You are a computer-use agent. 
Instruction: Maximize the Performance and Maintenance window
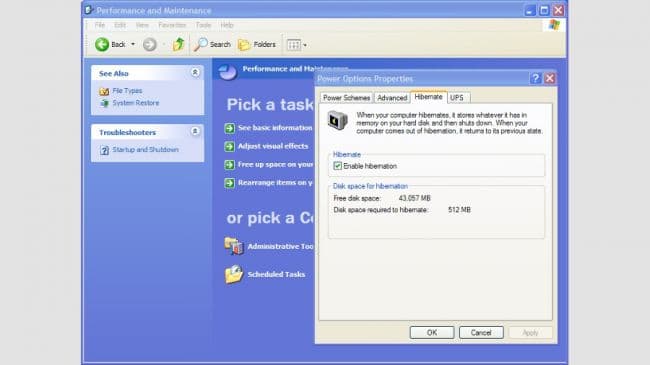click(x=544, y=10)
